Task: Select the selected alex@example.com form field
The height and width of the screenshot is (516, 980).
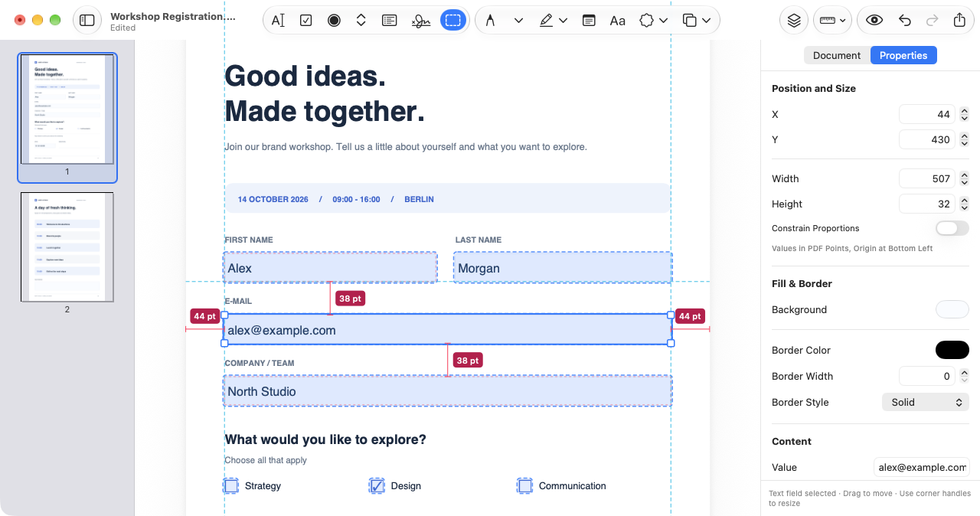Action: point(448,330)
